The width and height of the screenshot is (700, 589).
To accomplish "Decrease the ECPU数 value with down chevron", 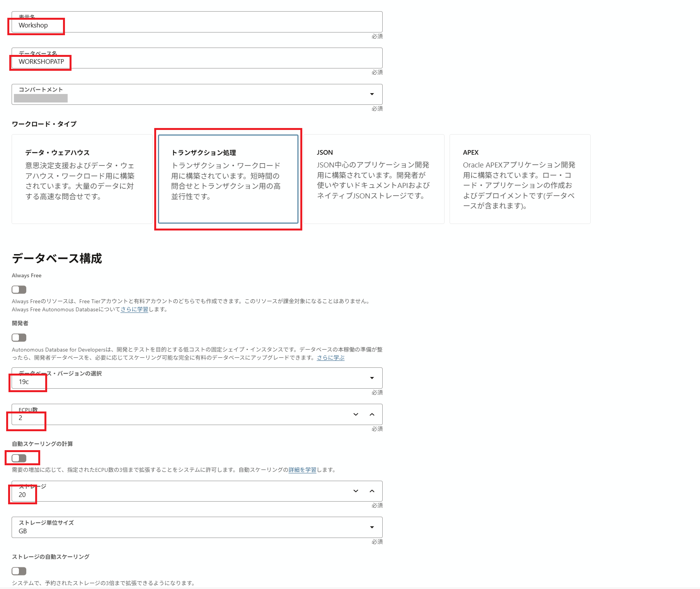I will pyautogui.click(x=356, y=414).
